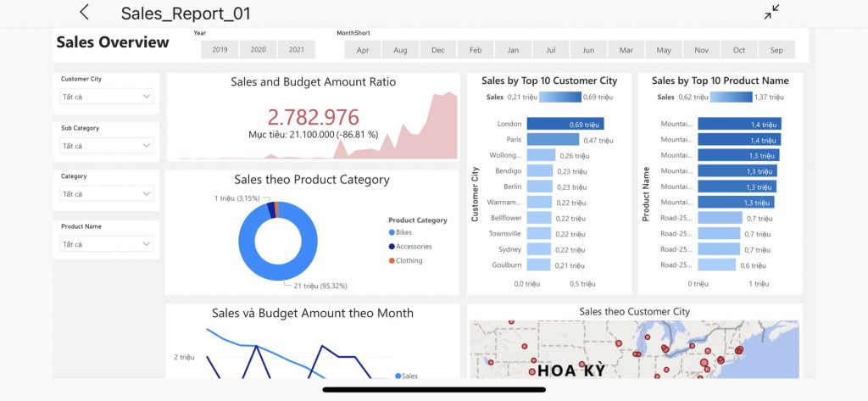Click the Sales legend marker in line chart
The width and height of the screenshot is (868, 401).
point(398,376)
